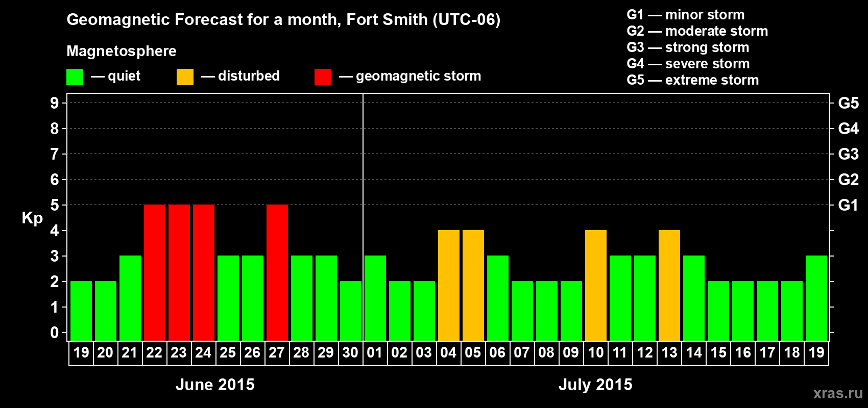Select the green bar for June 19
Viewport: 868px width, 408px height.
[x=81, y=311]
